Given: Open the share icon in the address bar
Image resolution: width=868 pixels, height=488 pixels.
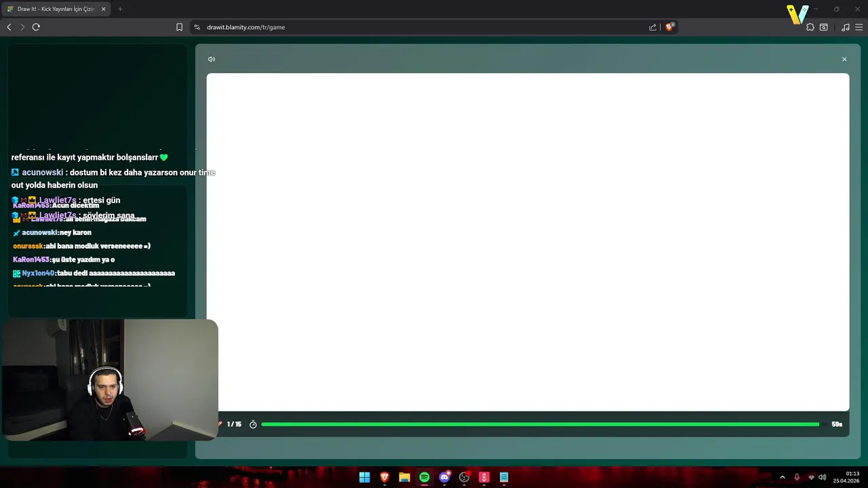Looking at the screenshot, I should (652, 27).
